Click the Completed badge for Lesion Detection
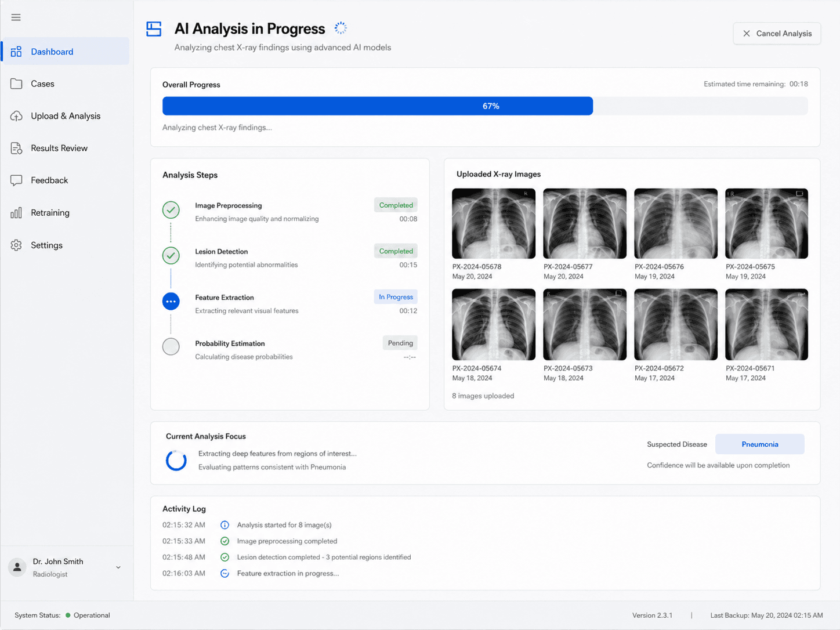Image resolution: width=840 pixels, height=630 pixels. coord(396,251)
